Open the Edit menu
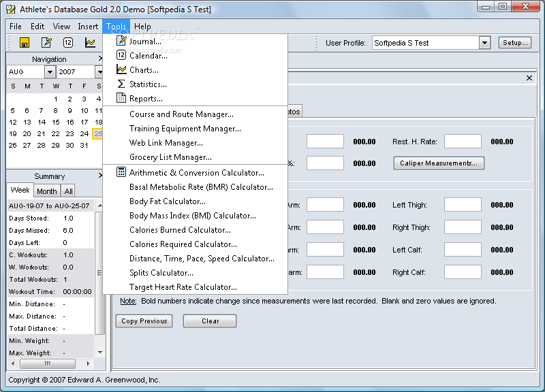 (37, 27)
